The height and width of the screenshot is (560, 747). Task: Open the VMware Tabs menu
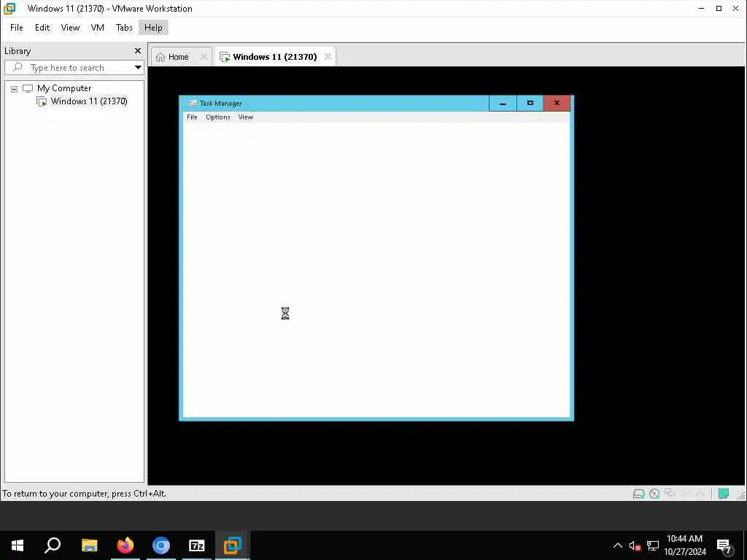[x=124, y=28]
